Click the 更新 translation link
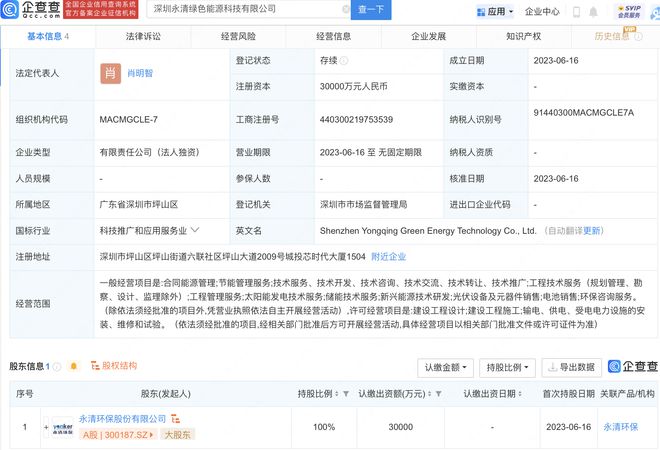Screen dimensions: 660x450 (591, 231)
